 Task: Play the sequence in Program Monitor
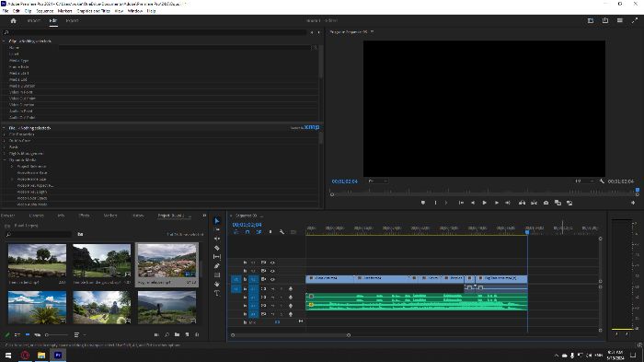(485, 203)
